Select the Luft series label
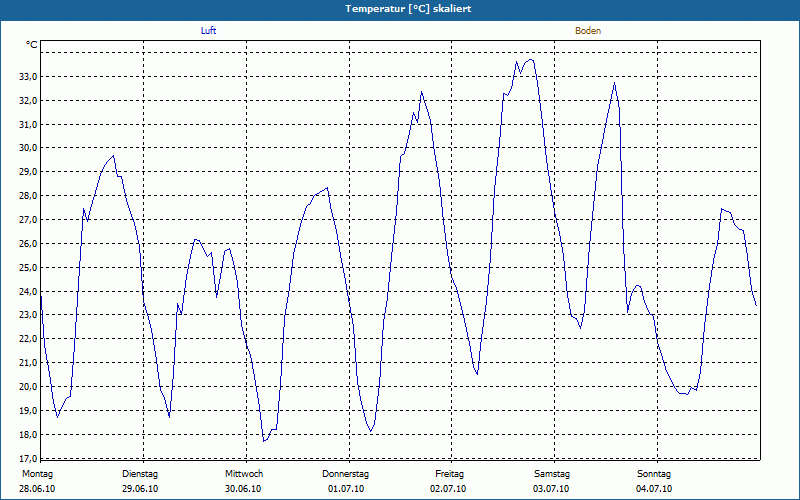 (x=208, y=31)
